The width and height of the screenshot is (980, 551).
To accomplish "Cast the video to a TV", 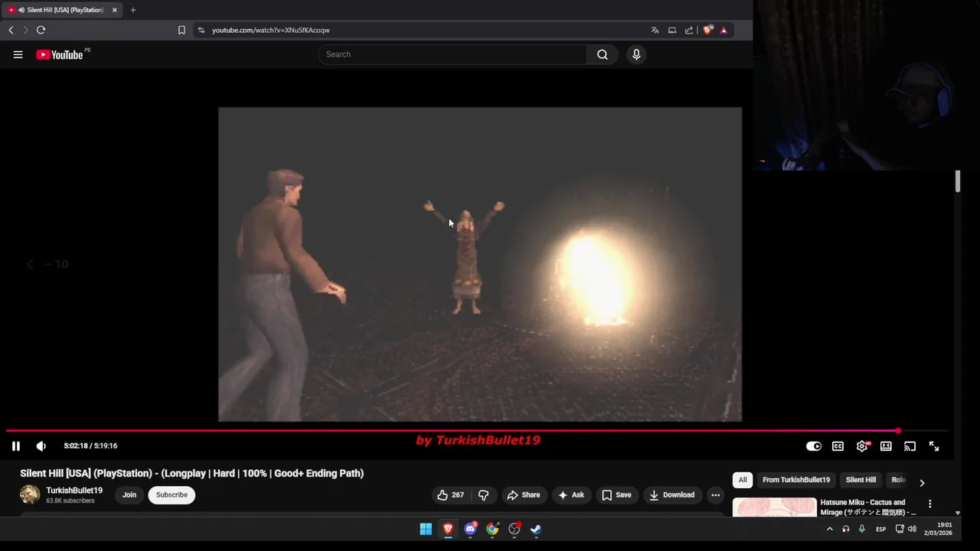I will (x=910, y=446).
